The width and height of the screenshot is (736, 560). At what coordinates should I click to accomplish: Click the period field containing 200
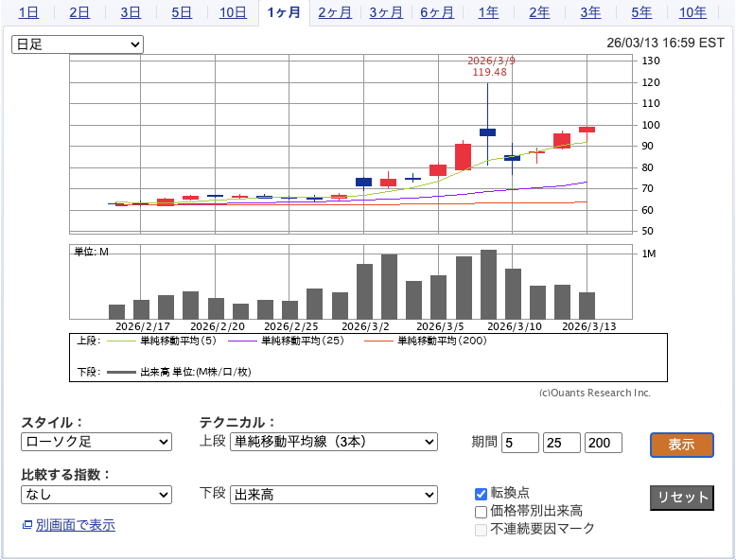click(604, 443)
